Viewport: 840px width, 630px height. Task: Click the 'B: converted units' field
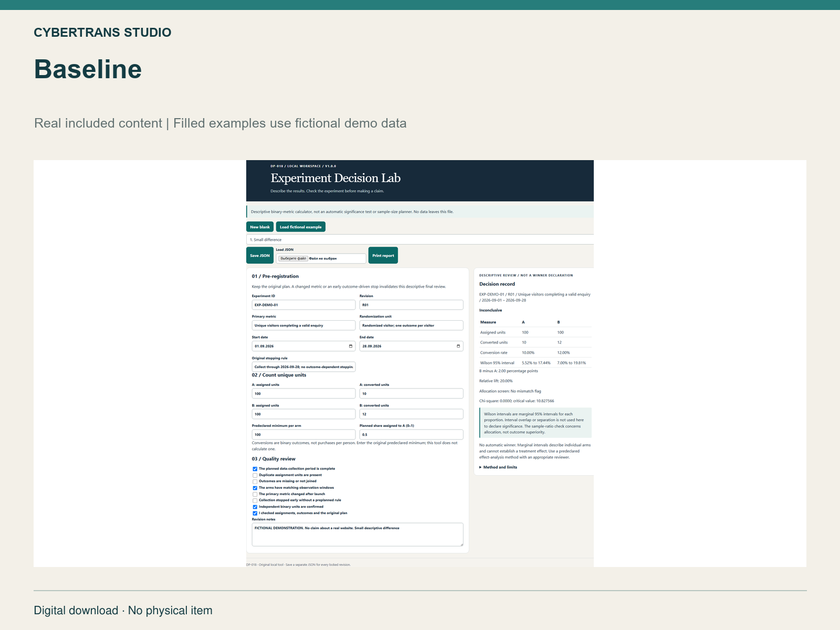pos(411,414)
